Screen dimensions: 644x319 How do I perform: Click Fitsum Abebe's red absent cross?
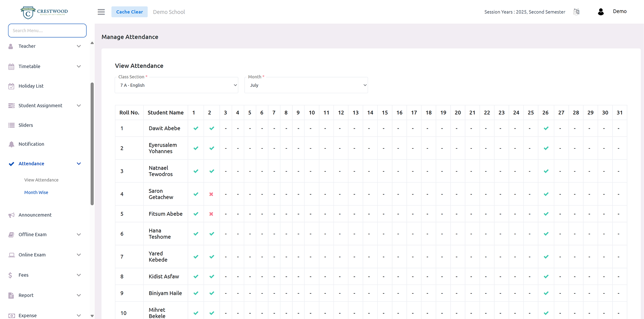tap(211, 214)
